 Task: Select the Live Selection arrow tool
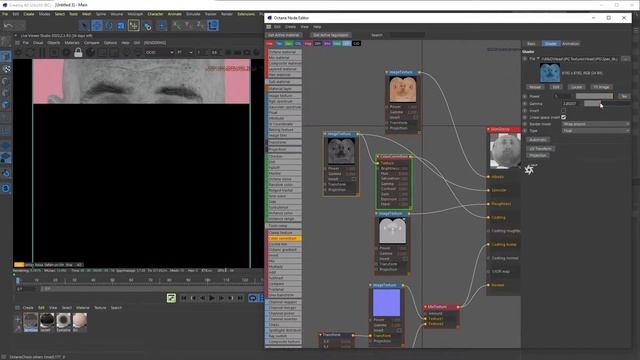pyautogui.click(x=84, y=26)
